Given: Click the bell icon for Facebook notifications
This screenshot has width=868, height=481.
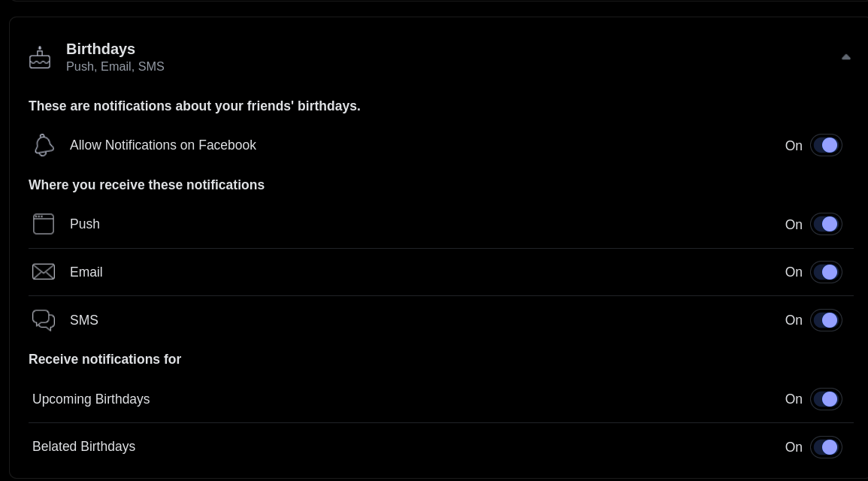Looking at the screenshot, I should coord(44,145).
